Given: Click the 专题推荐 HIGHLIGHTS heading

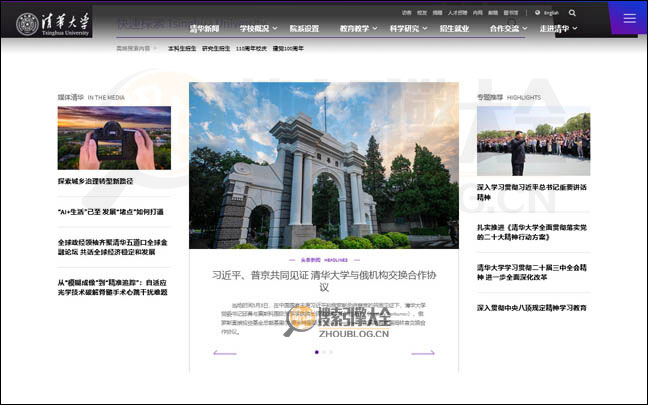Looking at the screenshot, I should click(x=509, y=98).
